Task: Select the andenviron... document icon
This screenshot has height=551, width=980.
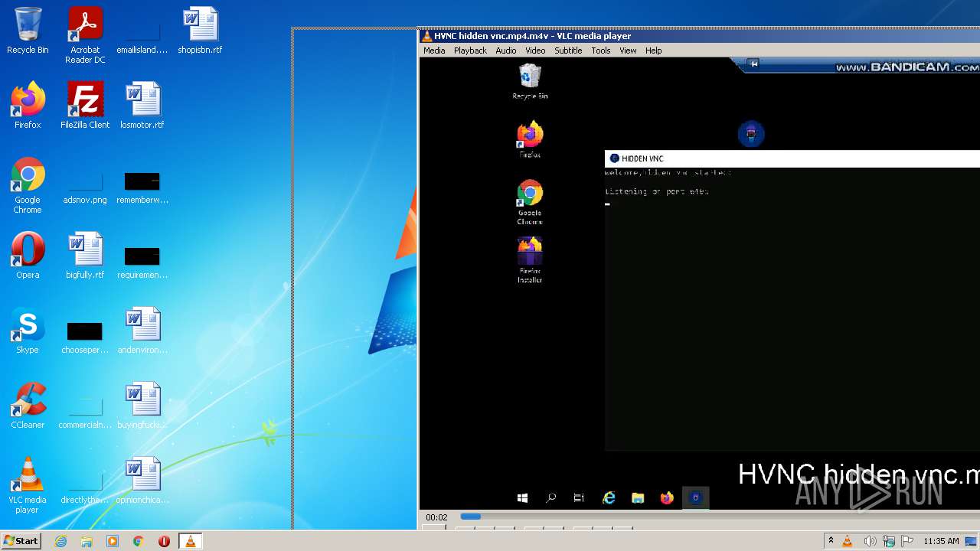Action: (142, 331)
